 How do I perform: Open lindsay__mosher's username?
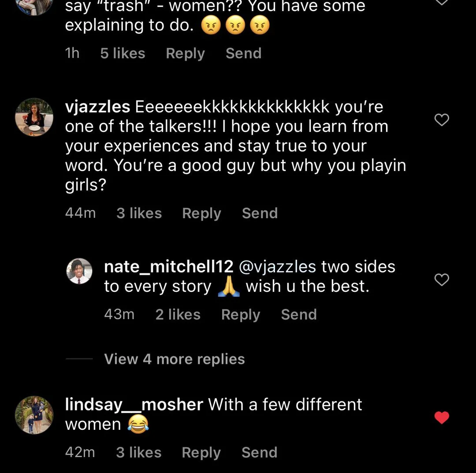134,404
